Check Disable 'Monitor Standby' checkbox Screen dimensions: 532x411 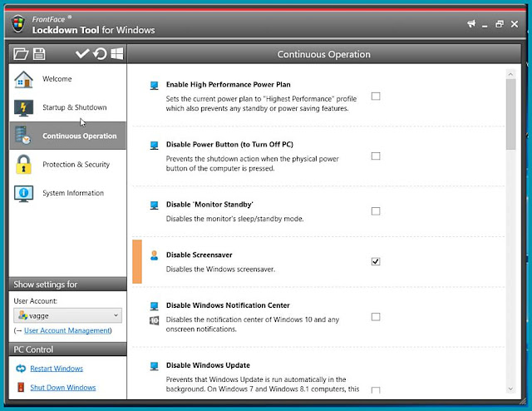pyautogui.click(x=376, y=211)
